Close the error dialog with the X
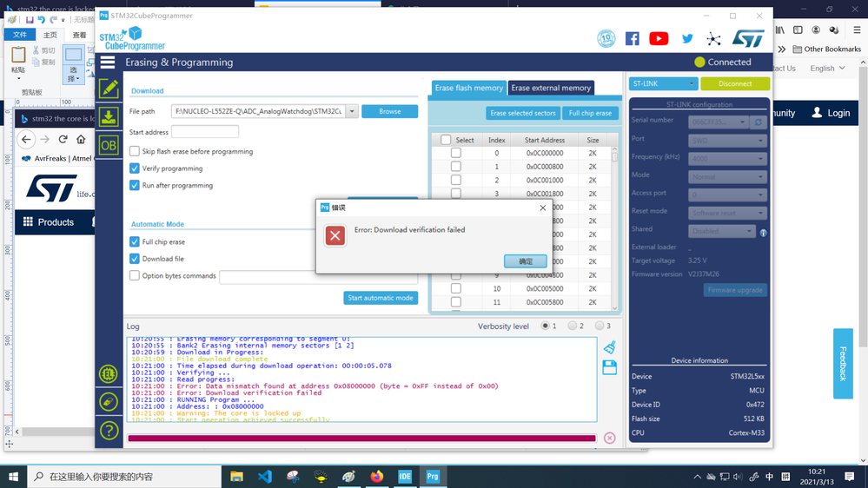Image resolution: width=868 pixels, height=488 pixels. (542, 208)
